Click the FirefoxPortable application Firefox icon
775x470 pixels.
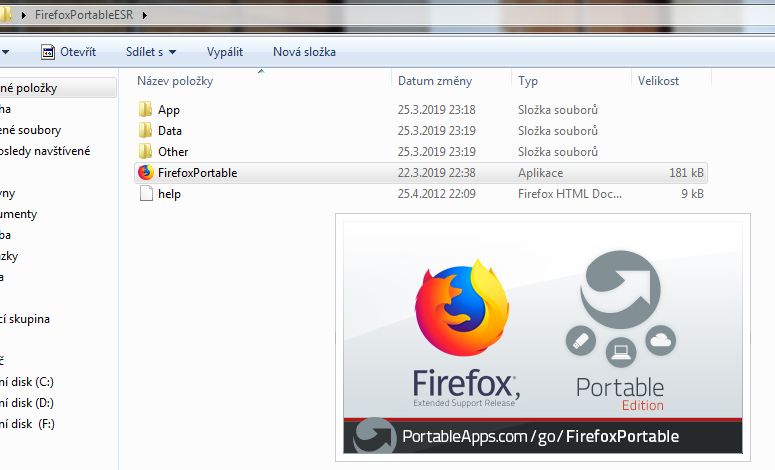point(146,172)
